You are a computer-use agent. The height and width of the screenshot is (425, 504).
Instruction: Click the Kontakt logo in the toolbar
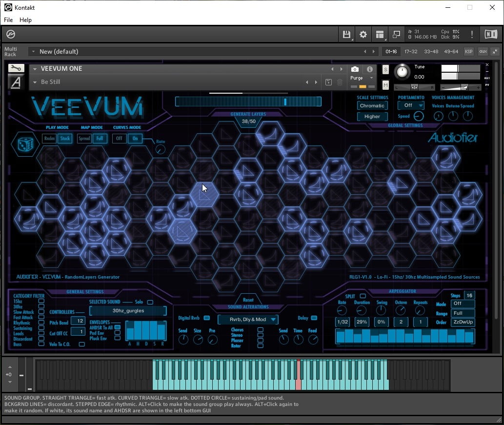point(11,34)
